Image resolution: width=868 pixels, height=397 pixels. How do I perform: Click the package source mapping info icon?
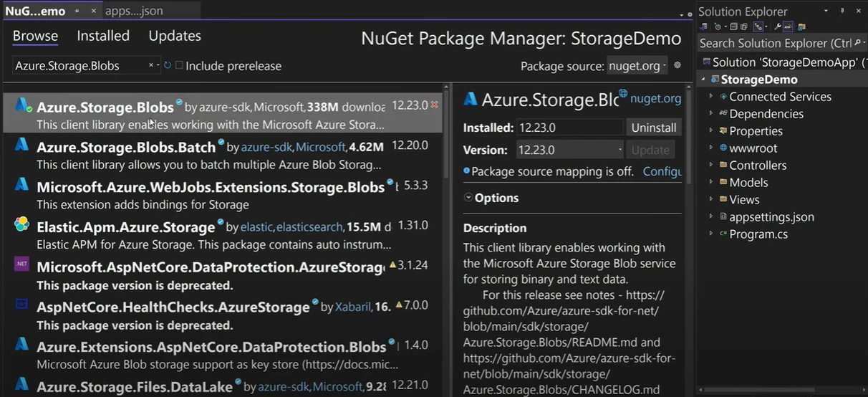[467, 171]
